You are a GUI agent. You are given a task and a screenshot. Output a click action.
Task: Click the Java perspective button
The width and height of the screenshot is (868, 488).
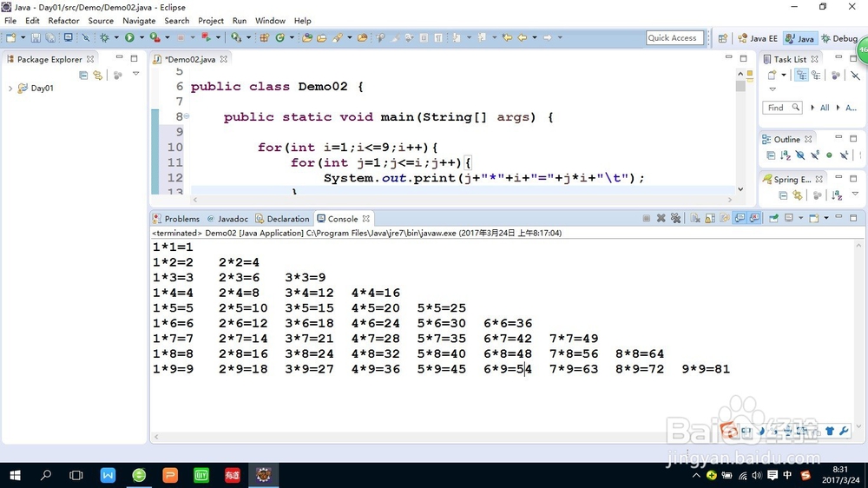pos(799,38)
